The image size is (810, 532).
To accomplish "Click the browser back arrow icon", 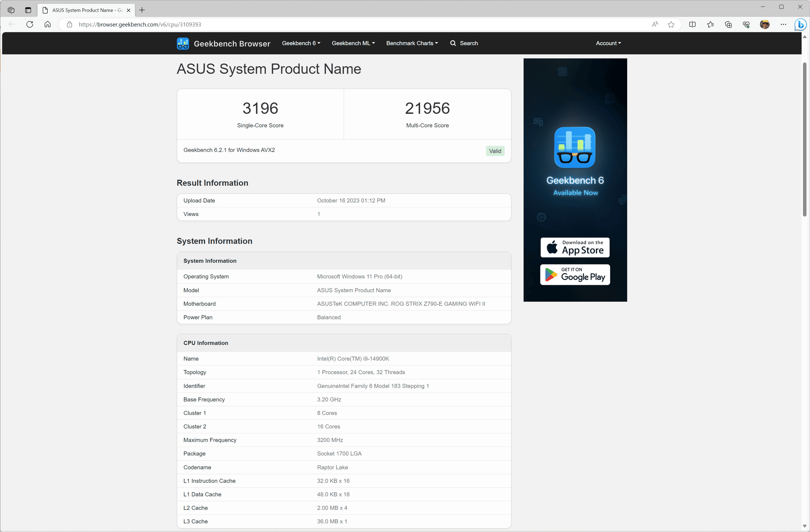I will [12, 24].
